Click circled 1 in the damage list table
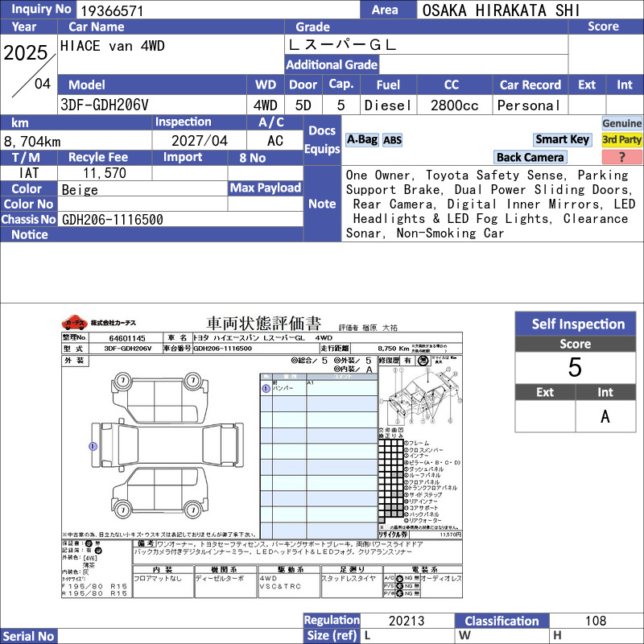644x644 pixels. coord(266,388)
